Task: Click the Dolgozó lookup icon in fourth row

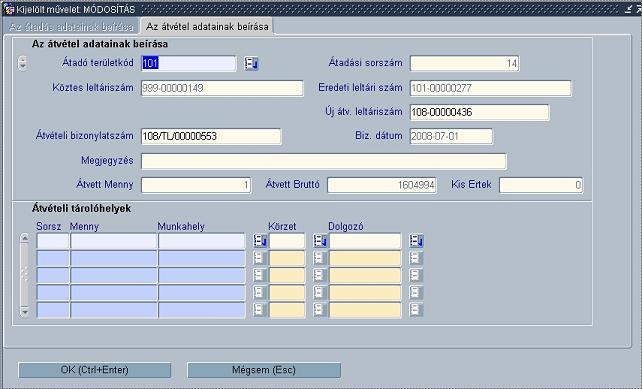Action: (x=416, y=292)
